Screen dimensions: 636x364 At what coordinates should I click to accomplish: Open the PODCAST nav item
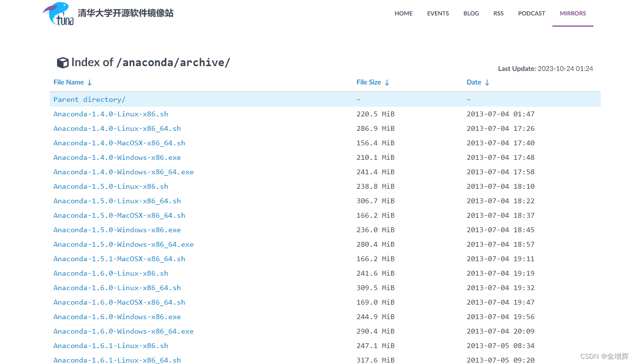click(x=532, y=14)
